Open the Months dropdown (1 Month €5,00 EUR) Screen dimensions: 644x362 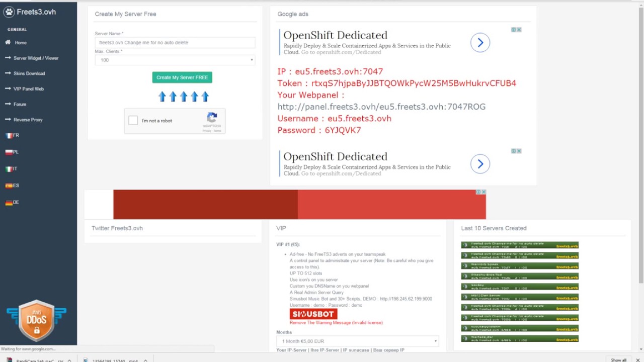(x=357, y=341)
